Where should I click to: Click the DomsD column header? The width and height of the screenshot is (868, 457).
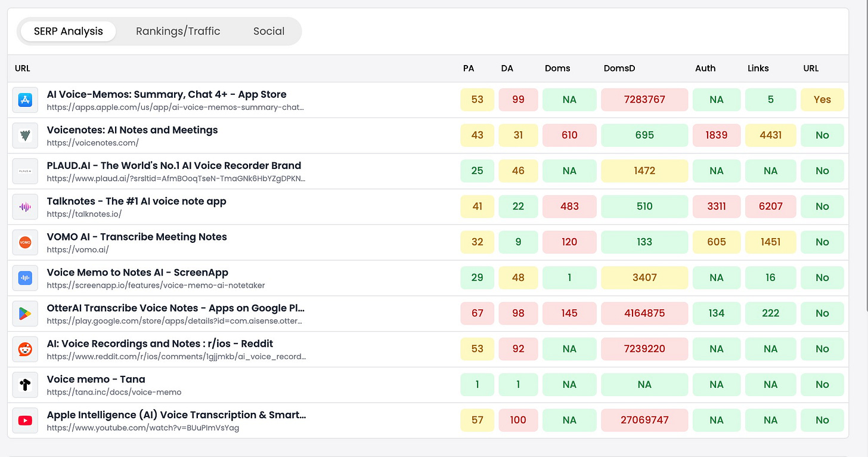619,69
